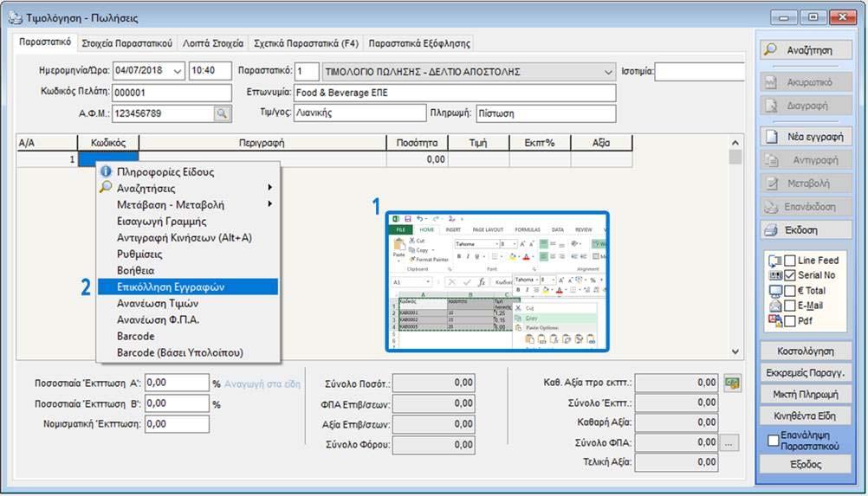This screenshot has height=496, width=868.
Task: Click the Κοστολόγηση button
Action: pyautogui.click(x=806, y=351)
